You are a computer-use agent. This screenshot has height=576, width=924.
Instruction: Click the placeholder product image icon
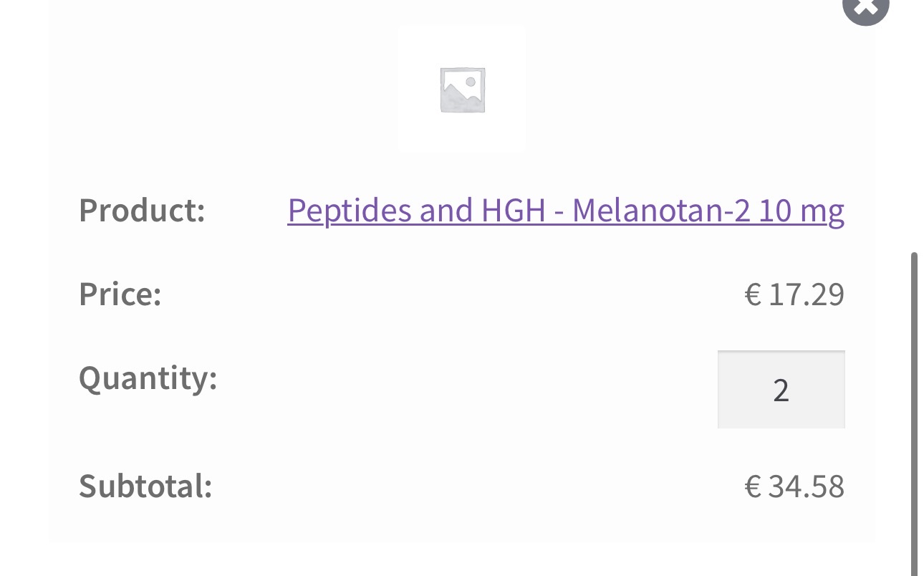[x=462, y=90]
